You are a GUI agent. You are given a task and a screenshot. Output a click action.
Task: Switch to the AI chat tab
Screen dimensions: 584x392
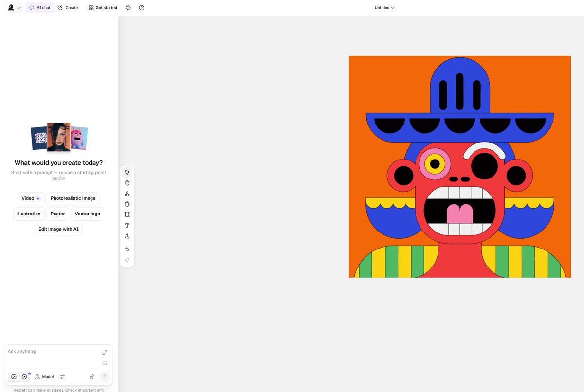40,8
